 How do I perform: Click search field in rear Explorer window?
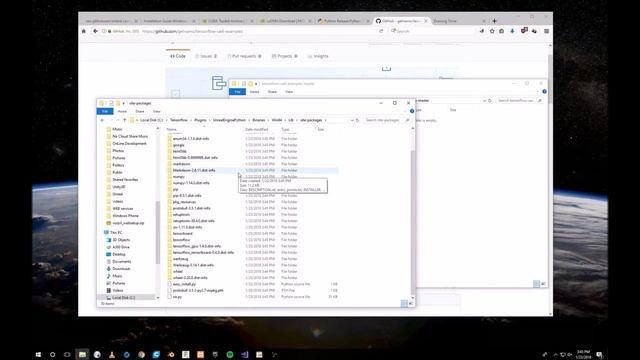pyautogui.click(x=519, y=100)
